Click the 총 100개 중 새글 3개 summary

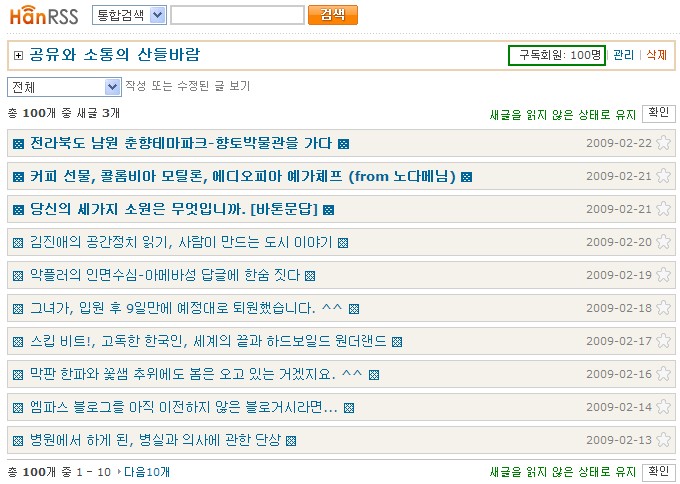coord(64,113)
